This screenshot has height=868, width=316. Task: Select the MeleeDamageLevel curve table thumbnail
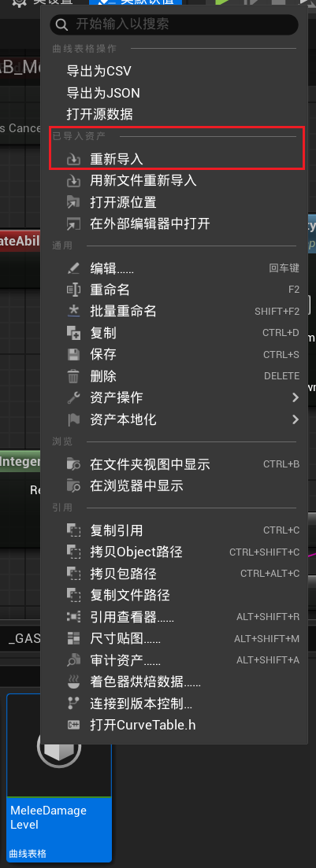[x=59, y=778]
